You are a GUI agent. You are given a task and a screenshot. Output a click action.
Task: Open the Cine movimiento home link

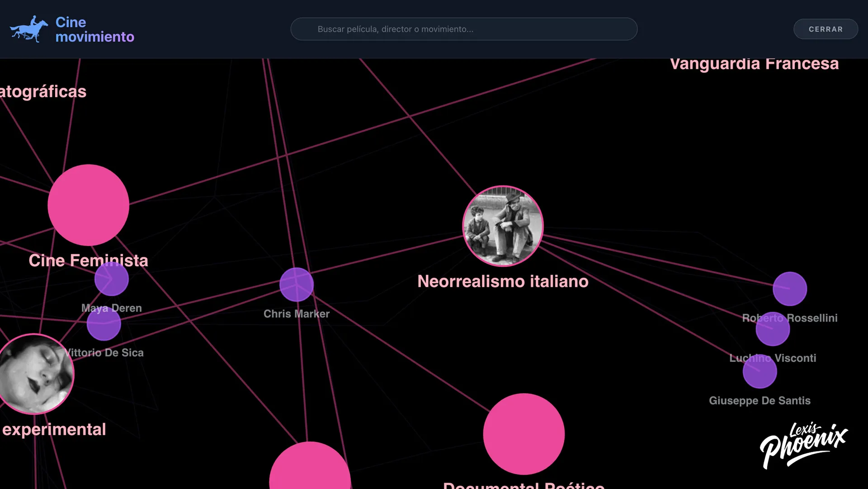click(x=72, y=29)
